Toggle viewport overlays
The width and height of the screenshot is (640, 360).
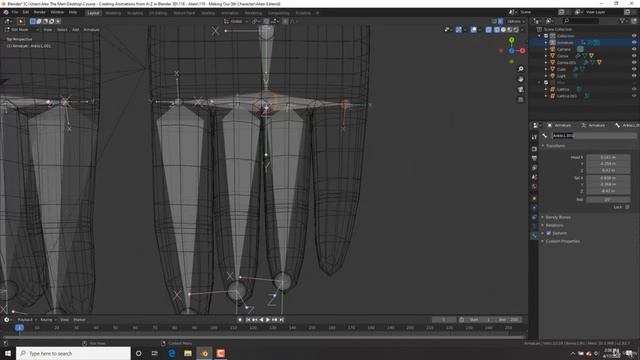tap(473, 30)
